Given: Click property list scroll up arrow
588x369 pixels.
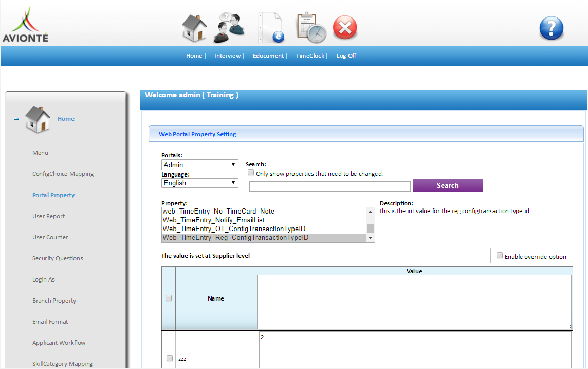Looking at the screenshot, I should click(370, 212).
